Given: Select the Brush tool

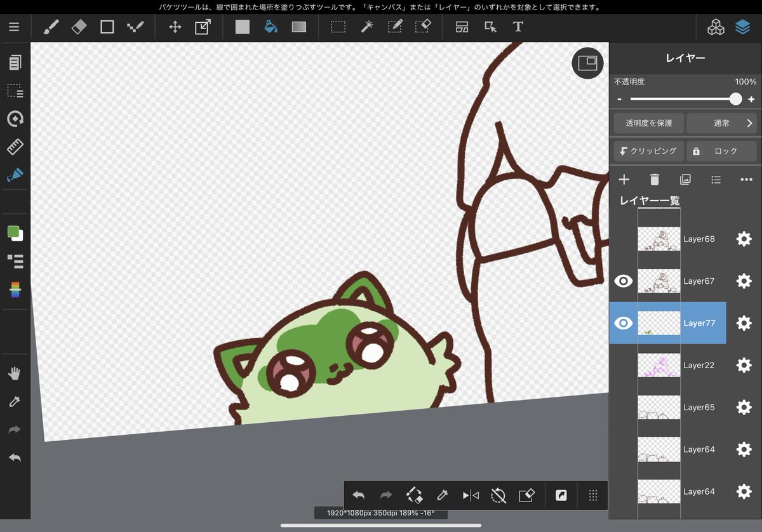Looking at the screenshot, I should click(x=51, y=27).
